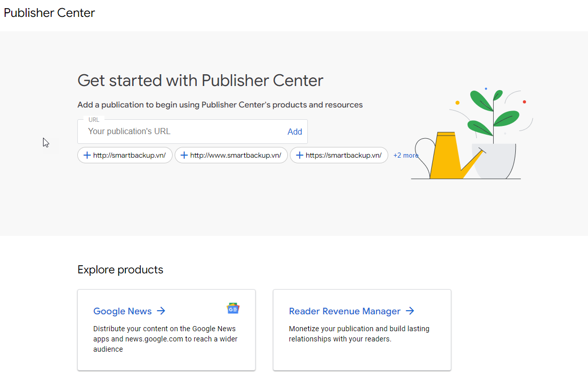Click the URL floating label above the input
Image resolution: width=588 pixels, height=387 pixels.
click(x=94, y=119)
